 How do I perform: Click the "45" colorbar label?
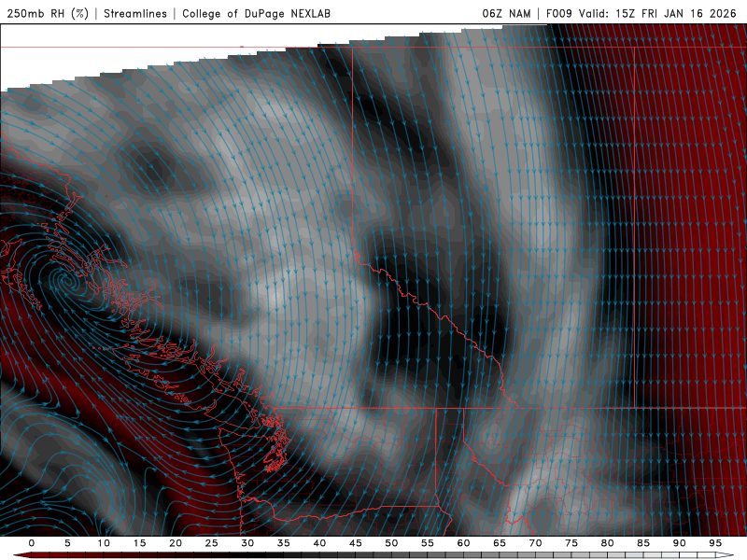pyautogui.click(x=356, y=543)
